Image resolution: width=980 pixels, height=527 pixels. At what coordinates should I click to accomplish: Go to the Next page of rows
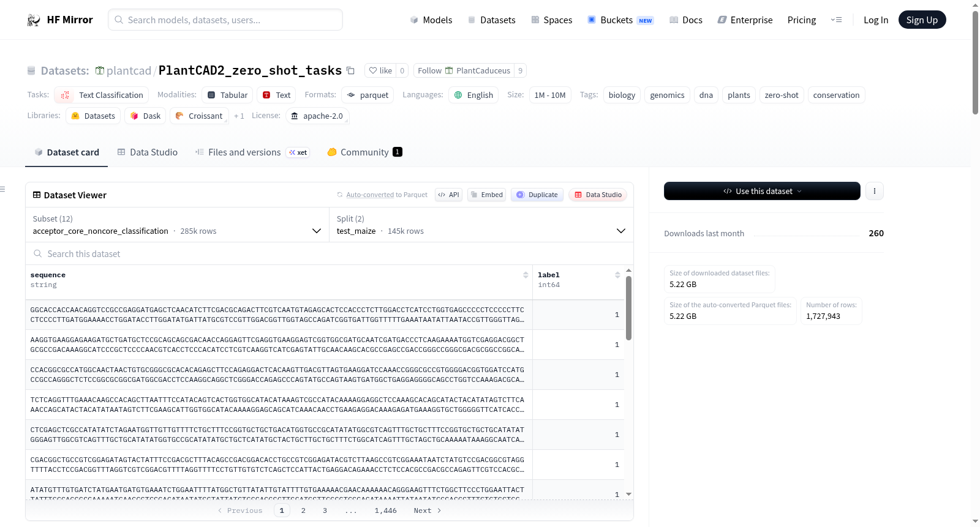(x=428, y=510)
